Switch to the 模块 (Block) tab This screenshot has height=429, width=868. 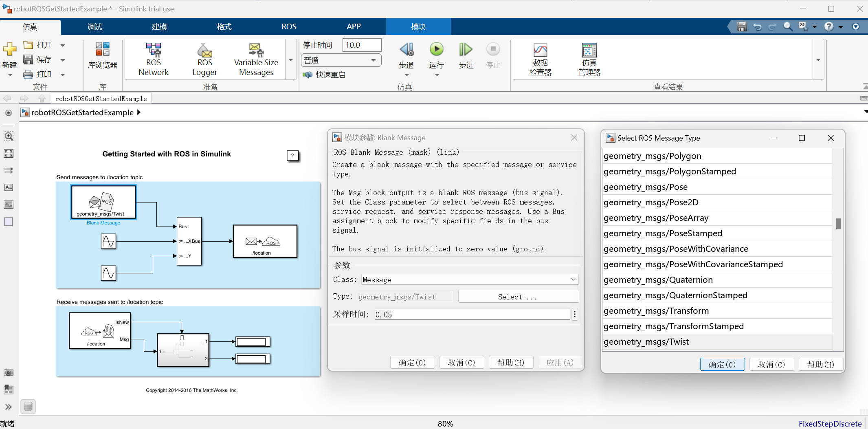tap(418, 26)
